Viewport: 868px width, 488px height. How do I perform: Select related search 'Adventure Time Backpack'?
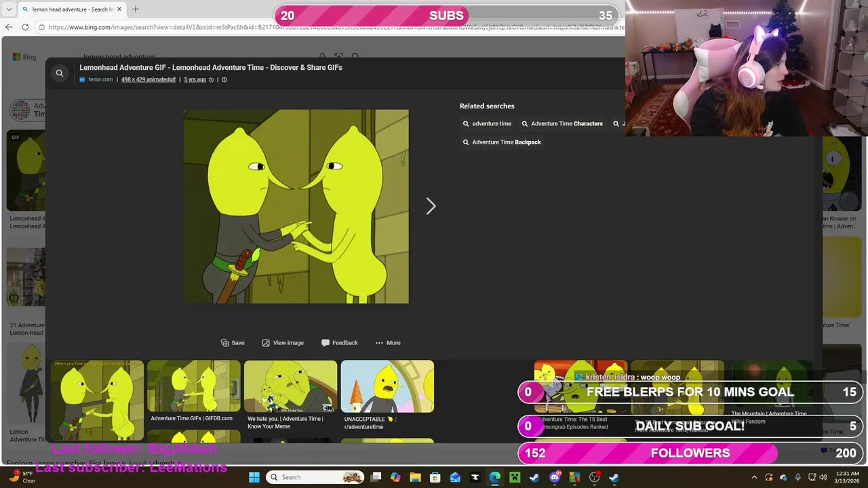pyautogui.click(x=502, y=142)
